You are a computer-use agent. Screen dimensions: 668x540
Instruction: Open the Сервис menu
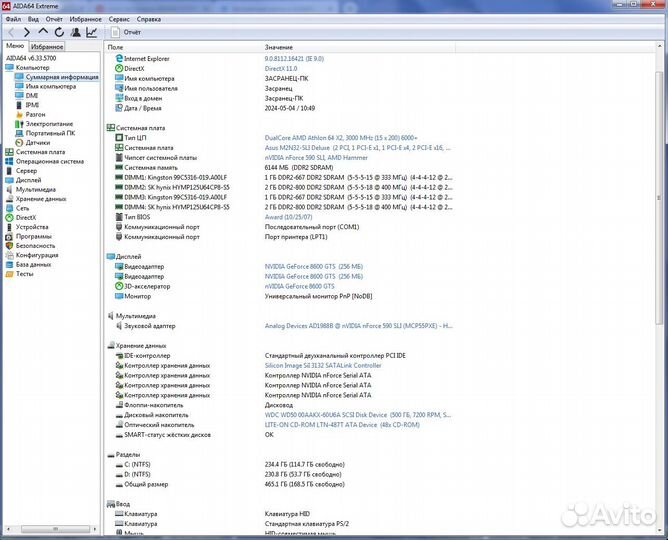[x=118, y=19]
